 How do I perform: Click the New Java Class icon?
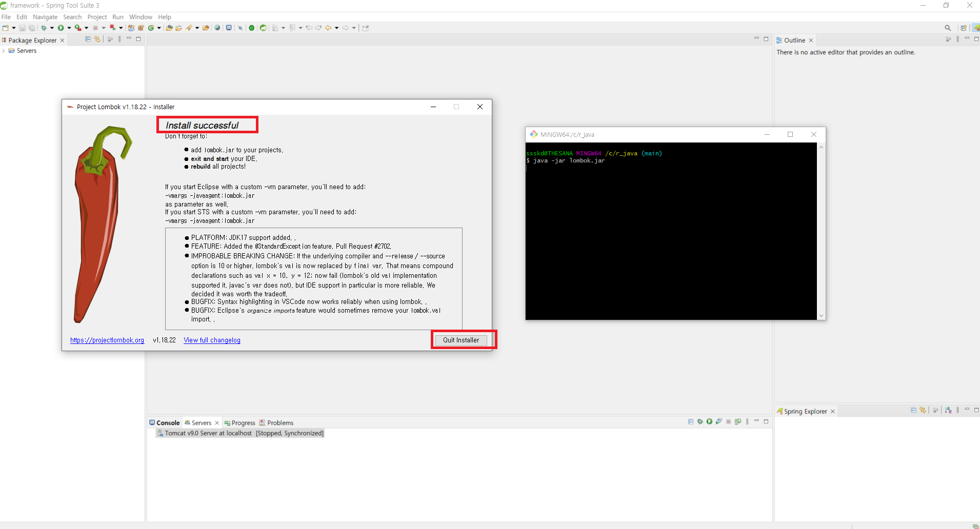[x=151, y=28]
